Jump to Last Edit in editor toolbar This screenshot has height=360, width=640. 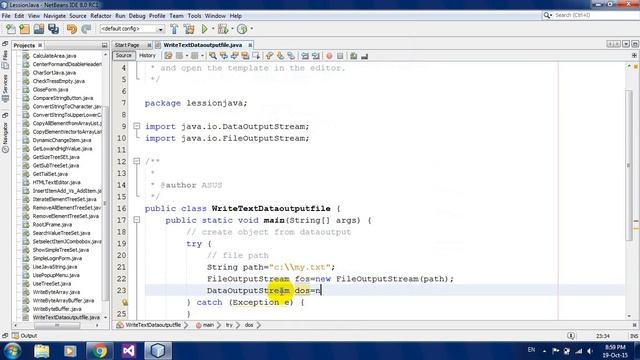168,56
